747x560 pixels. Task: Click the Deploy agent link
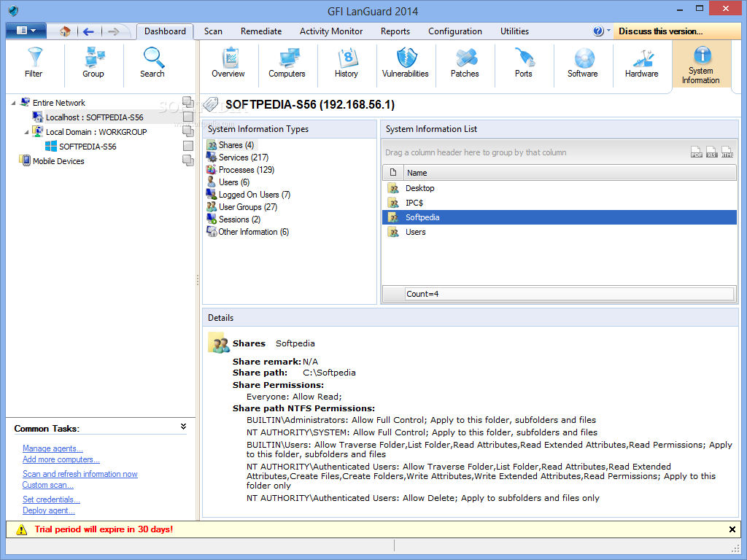click(49, 510)
